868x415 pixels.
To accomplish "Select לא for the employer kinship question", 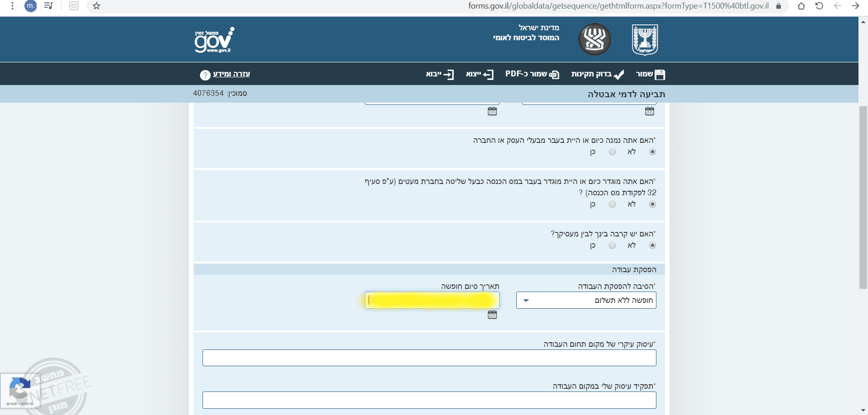I will tap(652, 245).
